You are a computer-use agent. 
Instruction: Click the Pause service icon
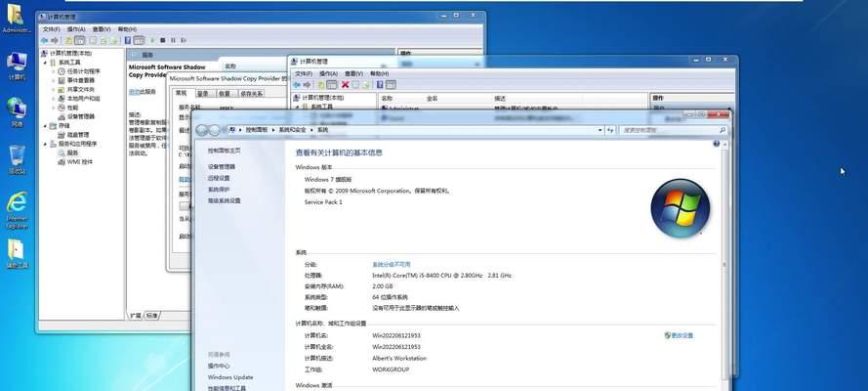pyautogui.click(x=173, y=40)
